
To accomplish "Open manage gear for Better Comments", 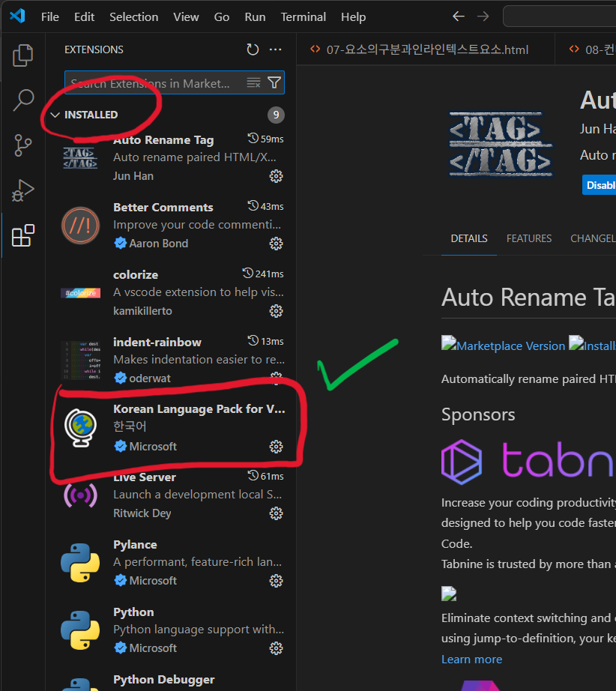I will pos(276,244).
